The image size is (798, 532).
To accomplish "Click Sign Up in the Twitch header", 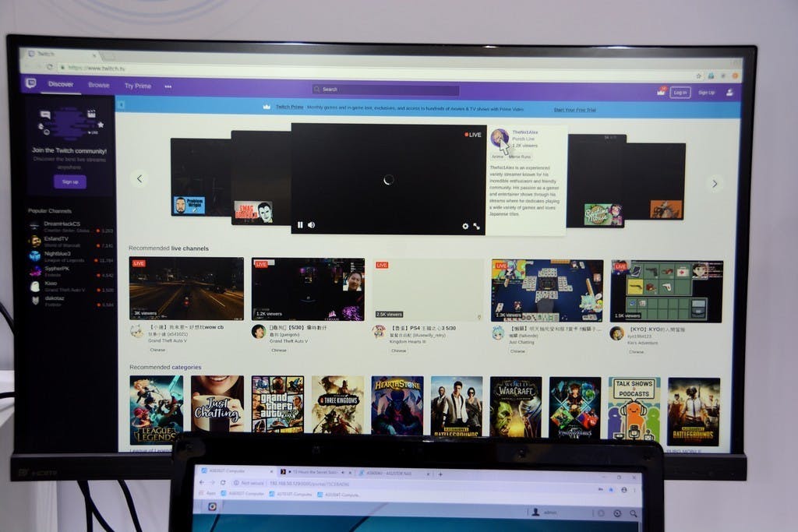I will 706,93.
